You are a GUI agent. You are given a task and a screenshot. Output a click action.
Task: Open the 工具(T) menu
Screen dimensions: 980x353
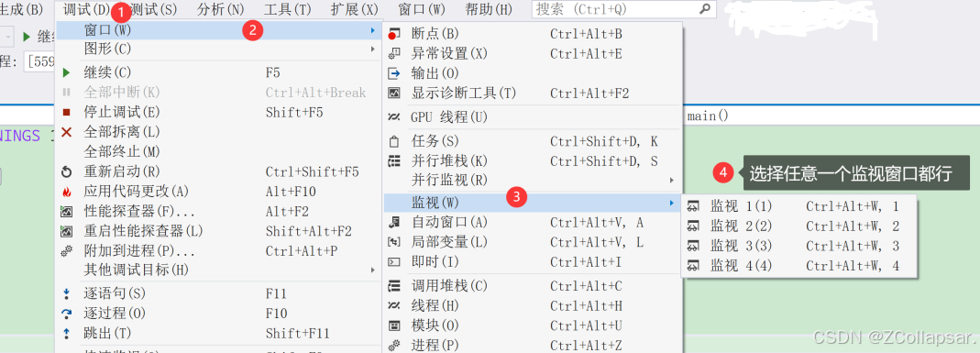(288, 9)
